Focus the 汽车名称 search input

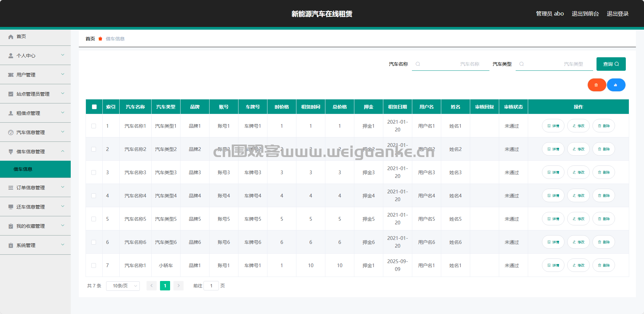pyautogui.click(x=451, y=64)
